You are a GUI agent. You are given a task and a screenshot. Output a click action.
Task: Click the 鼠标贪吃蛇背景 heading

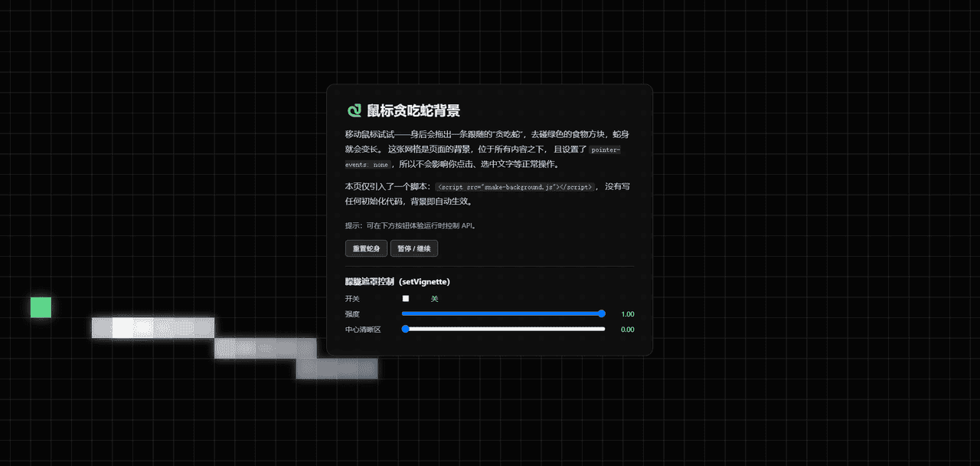[x=413, y=111]
